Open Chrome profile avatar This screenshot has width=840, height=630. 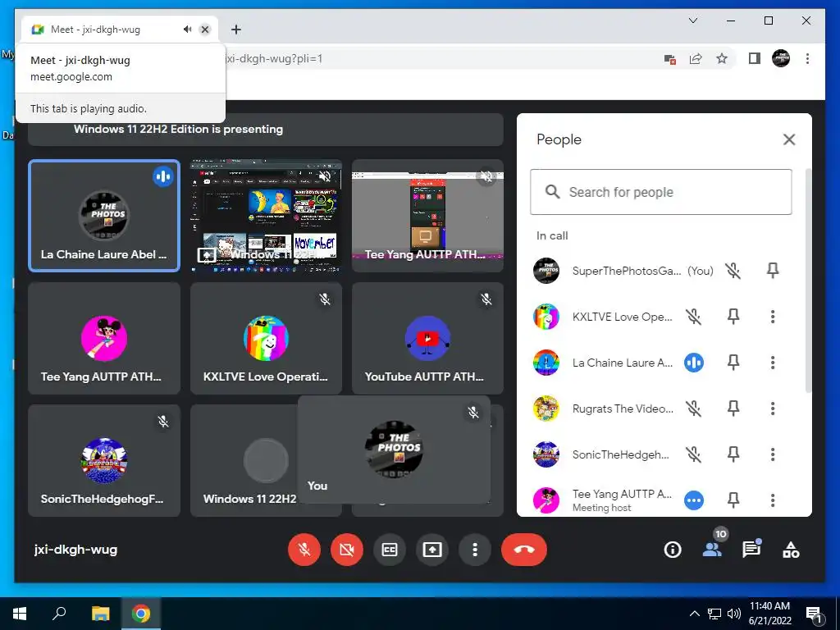(781, 58)
